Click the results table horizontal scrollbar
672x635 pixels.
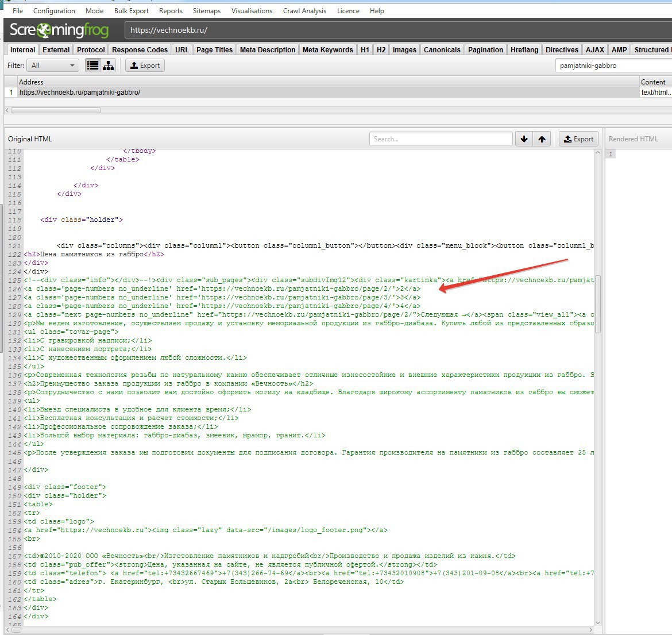tap(56, 110)
